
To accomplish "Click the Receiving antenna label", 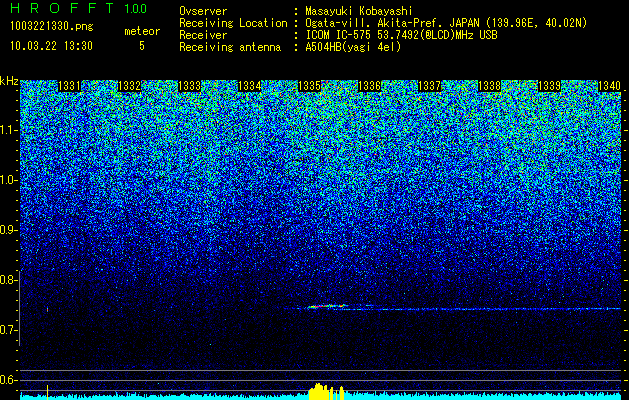I will click(x=230, y=47).
